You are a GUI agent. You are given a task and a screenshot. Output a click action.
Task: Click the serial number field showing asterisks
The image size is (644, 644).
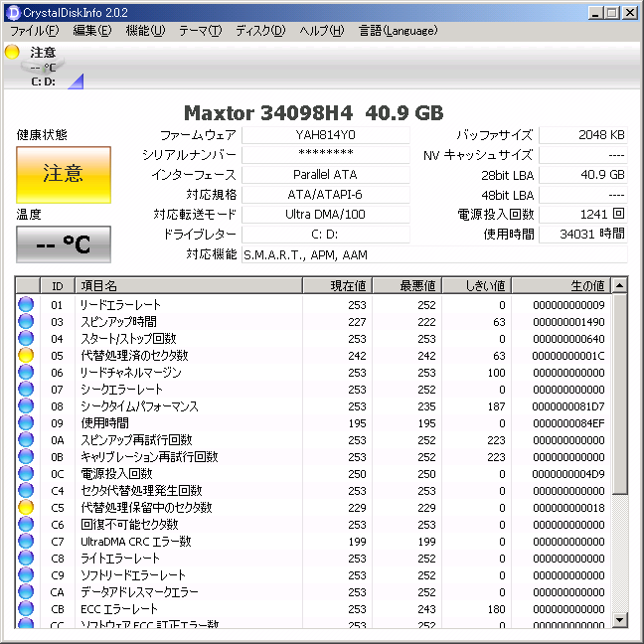(x=326, y=155)
